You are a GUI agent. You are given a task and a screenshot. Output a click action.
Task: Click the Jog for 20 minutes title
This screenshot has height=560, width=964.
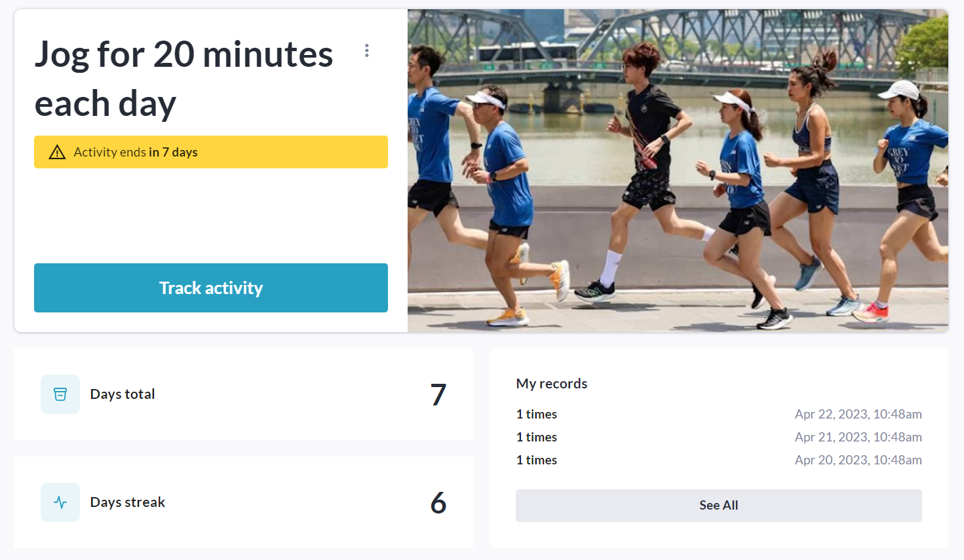point(183,79)
